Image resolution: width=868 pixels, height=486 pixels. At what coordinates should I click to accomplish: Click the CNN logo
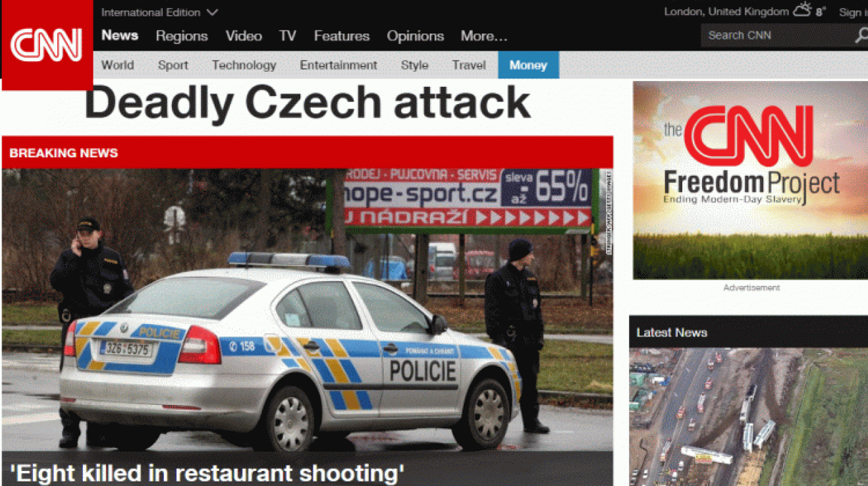pyautogui.click(x=47, y=45)
